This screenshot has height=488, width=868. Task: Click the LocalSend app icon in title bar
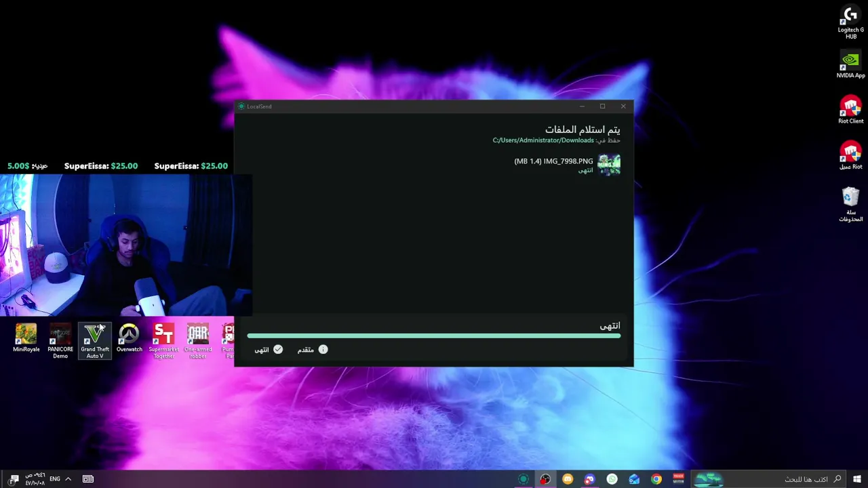[x=241, y=106]
